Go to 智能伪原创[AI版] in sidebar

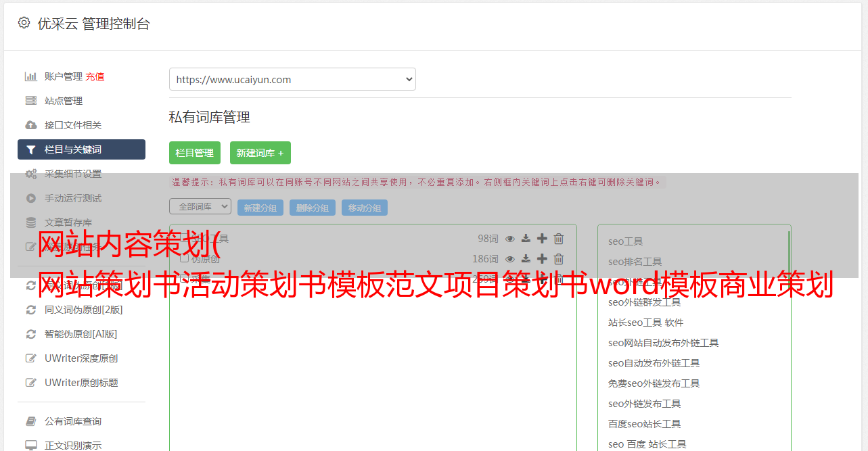[x=81, y=334]
